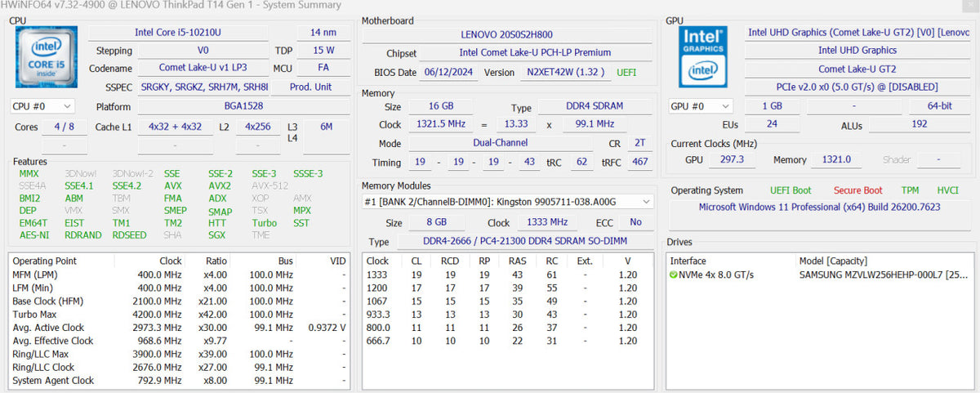
Task: Click the L2 4x256 cache value
Action: 257,127
